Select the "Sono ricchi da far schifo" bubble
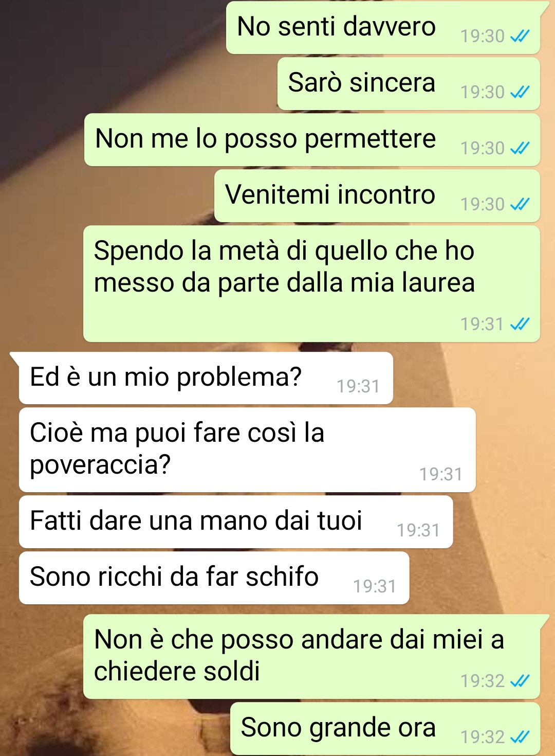This screenshot has width=555, height=756. (x=214, y=578)
